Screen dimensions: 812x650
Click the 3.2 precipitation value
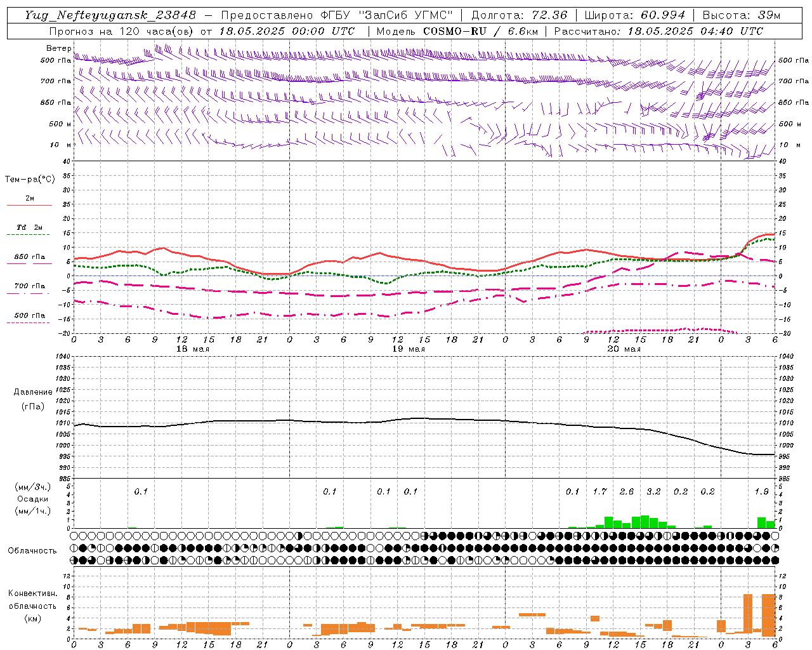click(653, 491)
